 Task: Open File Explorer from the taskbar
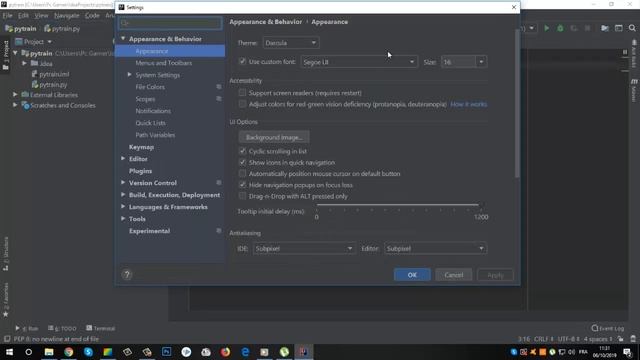point(49,352)
